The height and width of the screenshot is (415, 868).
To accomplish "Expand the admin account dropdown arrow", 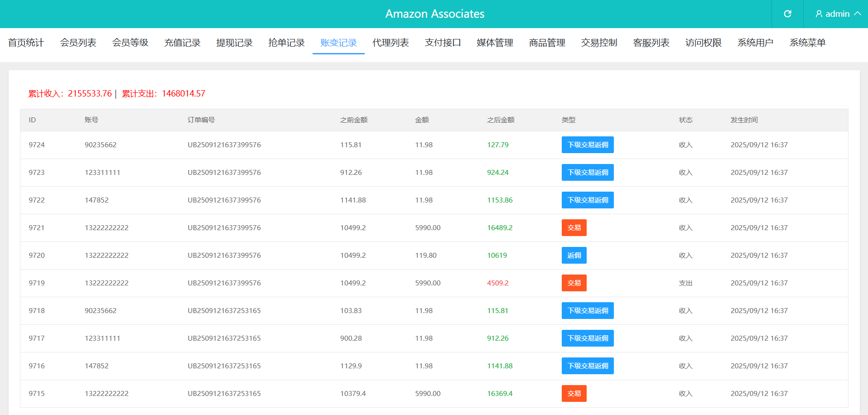I will click(x=857, y=14).
